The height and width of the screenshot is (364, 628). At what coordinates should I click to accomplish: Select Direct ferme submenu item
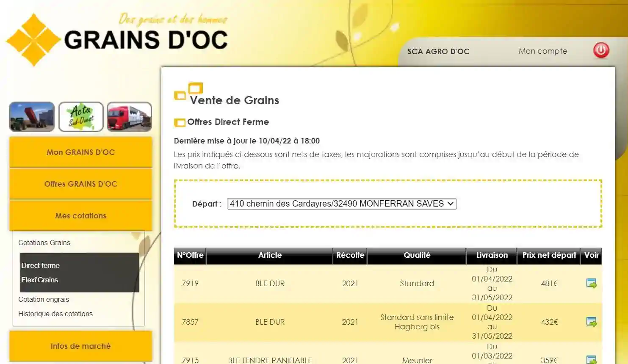[x=41, y=265]
